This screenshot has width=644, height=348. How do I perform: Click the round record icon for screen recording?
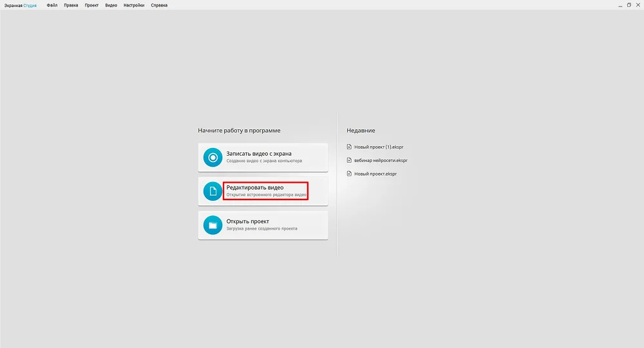212,158
